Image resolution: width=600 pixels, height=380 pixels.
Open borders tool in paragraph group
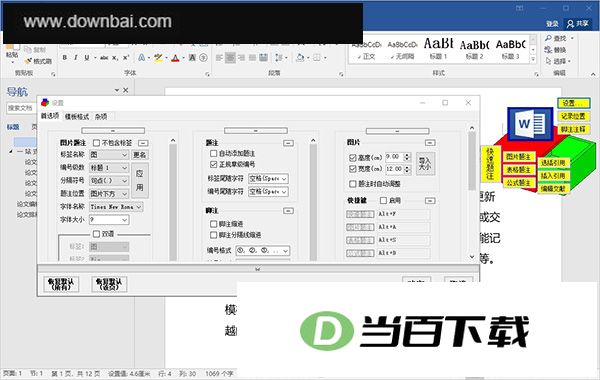click(317, 58)
